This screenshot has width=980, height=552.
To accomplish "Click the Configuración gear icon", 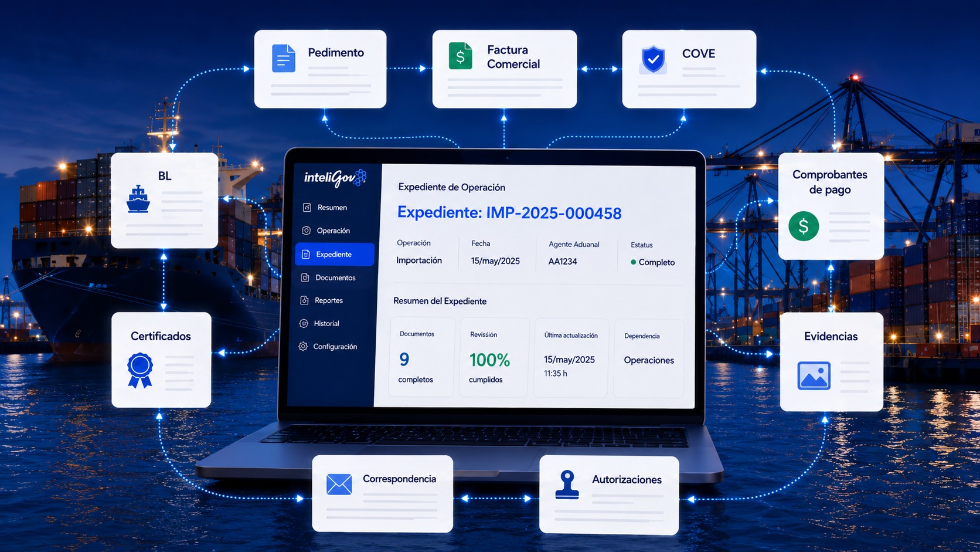I will pyautogui.click(x=303, y=347).
